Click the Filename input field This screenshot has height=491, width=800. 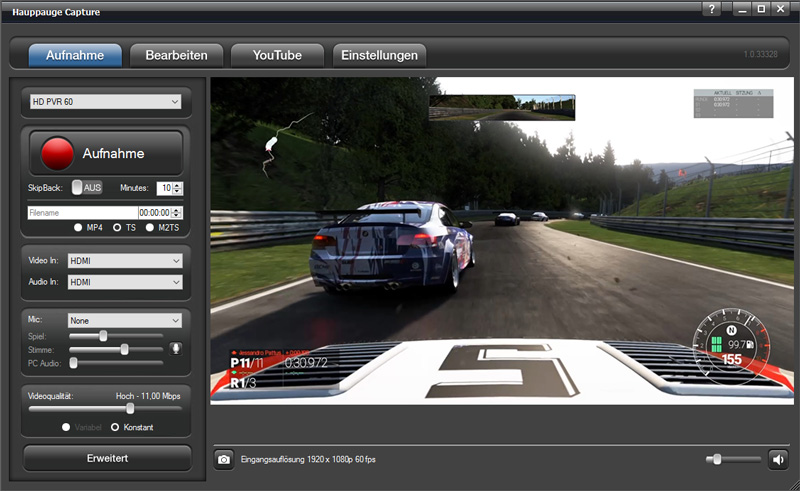click(82, 212)
